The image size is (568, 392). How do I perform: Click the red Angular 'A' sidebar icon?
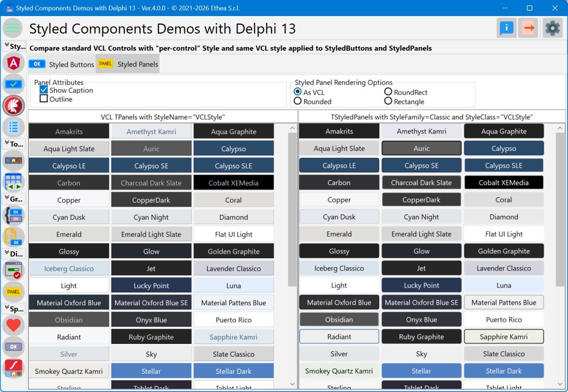pyautogui.click(x=13, y=63)
